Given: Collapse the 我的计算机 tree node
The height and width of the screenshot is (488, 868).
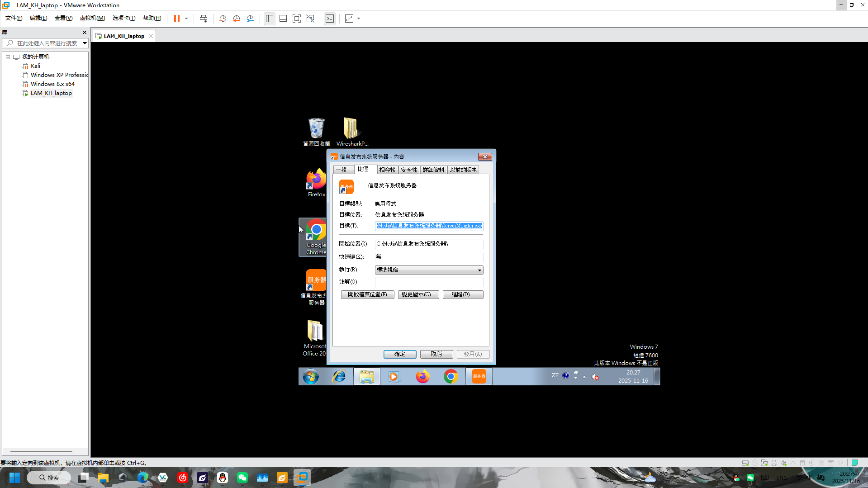Looking at the screenshot, I should [x=8, y=57].
